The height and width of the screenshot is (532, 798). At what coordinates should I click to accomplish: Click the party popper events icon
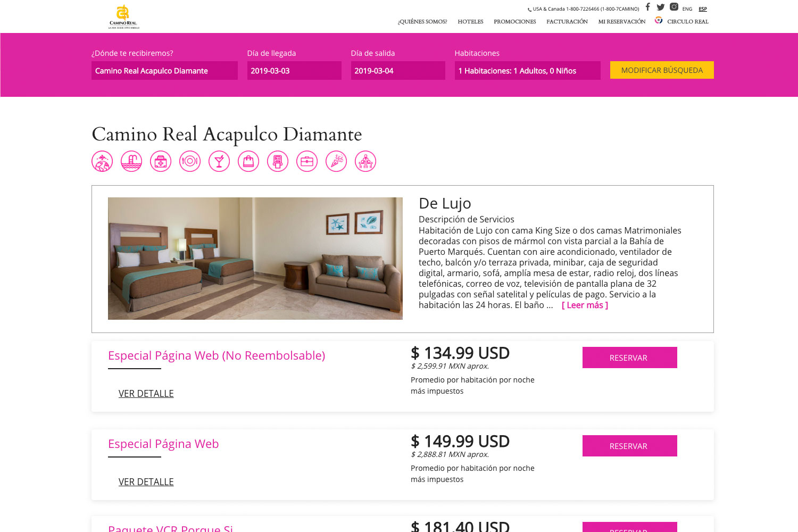(x=336, y=161)
